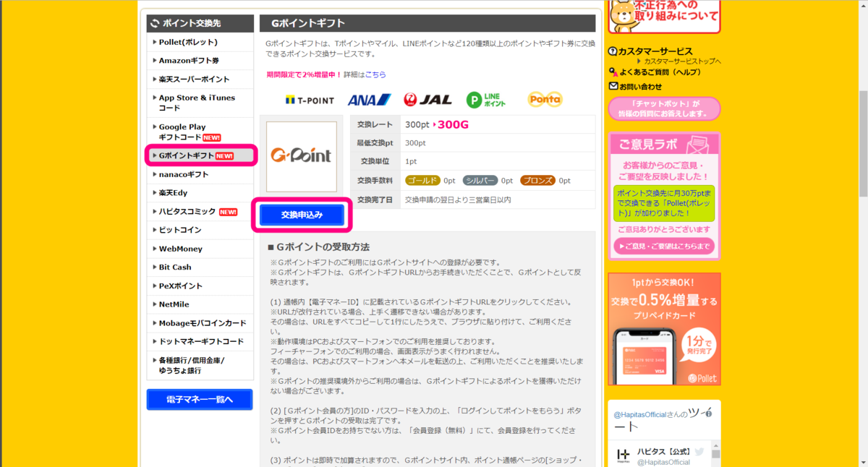Click the 期間限定で2%増量中！ text
The image size is (868, 467).
(x=304, y=74)
